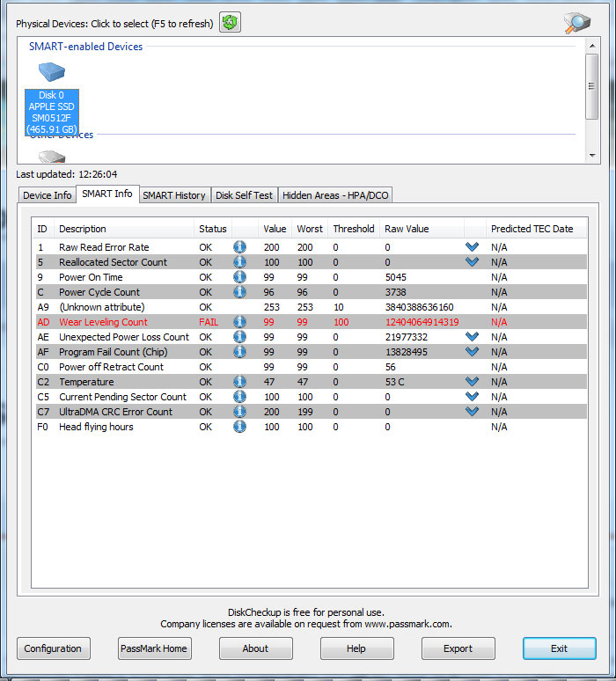
Task: Click the Power off Retract Count row
Action: click(311, 367)
